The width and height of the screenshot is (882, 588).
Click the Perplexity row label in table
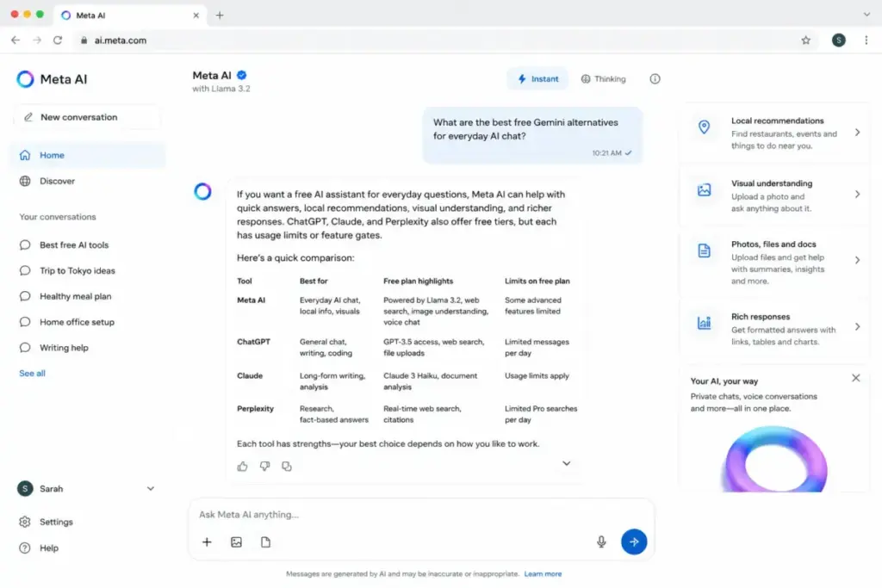(255, 409)
